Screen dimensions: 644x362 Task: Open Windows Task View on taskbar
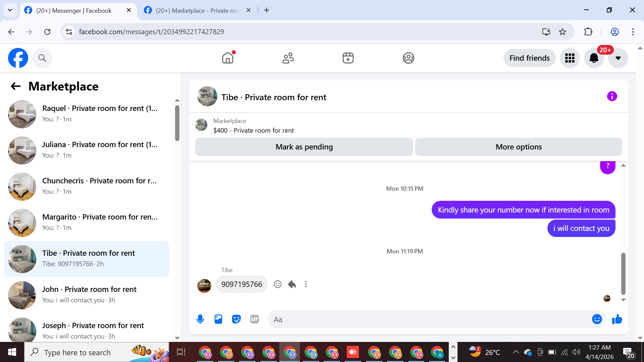click(x=181, y=352)
